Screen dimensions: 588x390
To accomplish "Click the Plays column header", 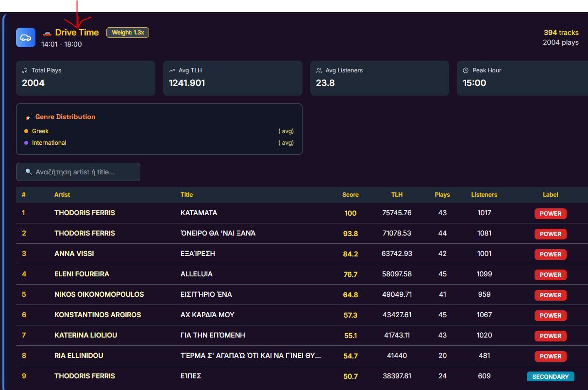I will point(442,195).
